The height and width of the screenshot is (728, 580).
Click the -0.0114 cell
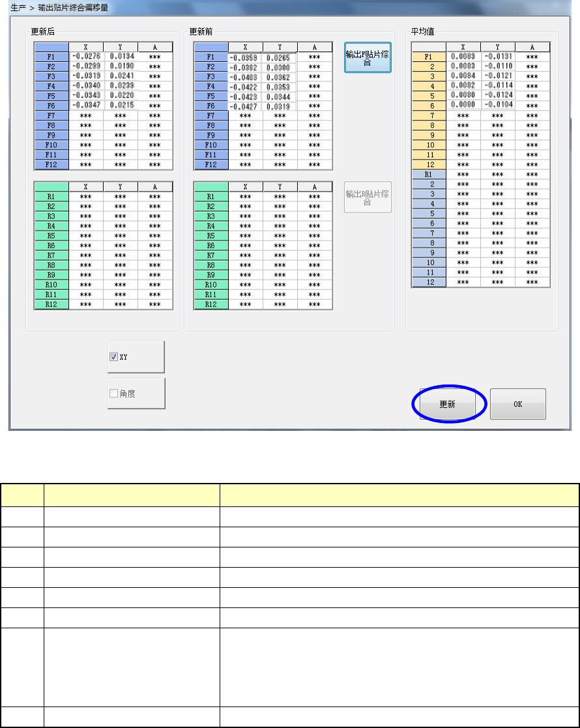[x=498, y=85]
